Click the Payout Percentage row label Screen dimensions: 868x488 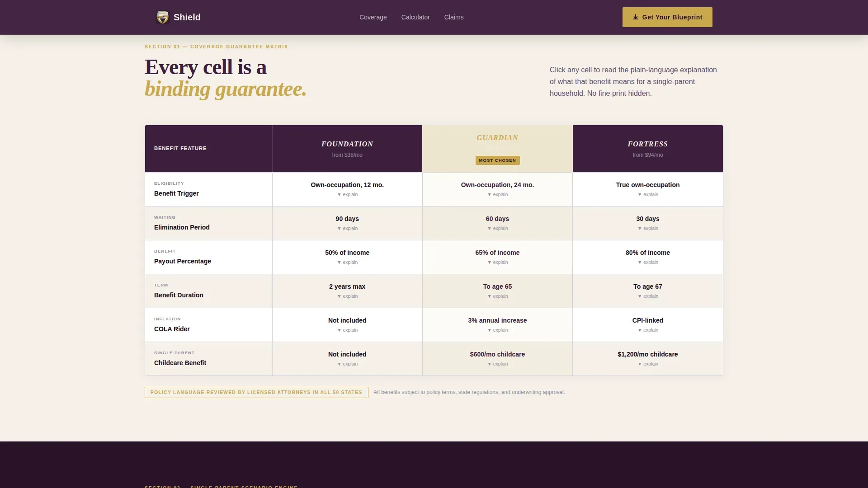point(183,261)
